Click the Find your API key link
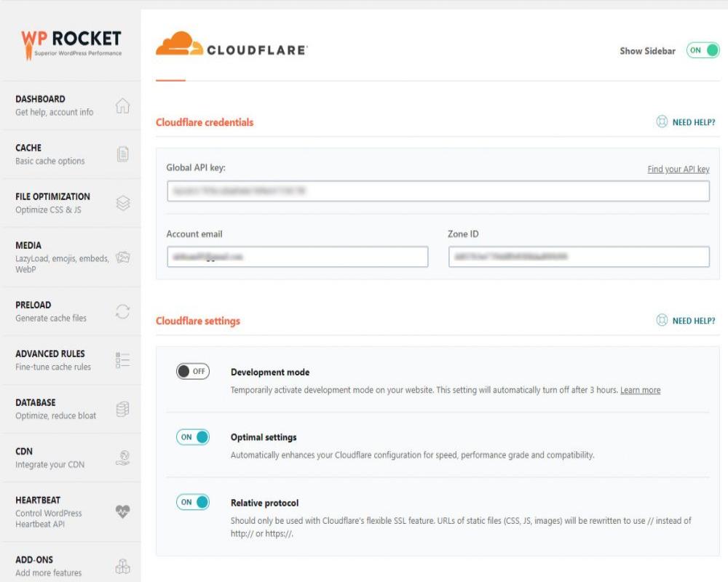 pyautogui.click(x=678, y=170)
